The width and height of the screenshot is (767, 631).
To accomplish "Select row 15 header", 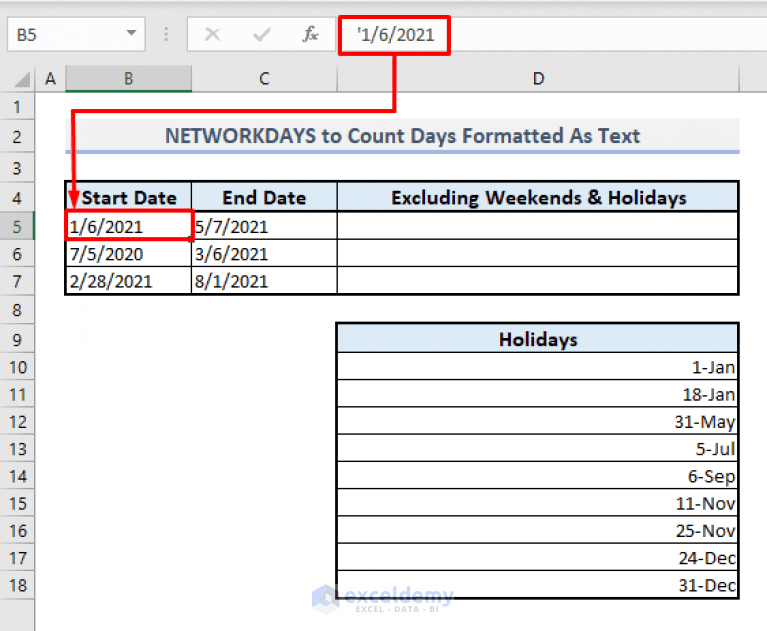I will click(17, 503).
